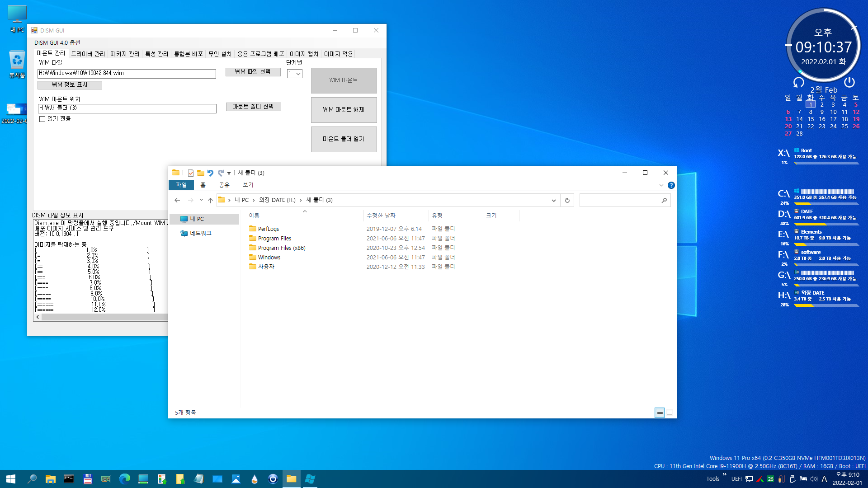Screen dimensions: 868x488
Task: Go back with Explorer's back arrow
Action: [177, 200]
